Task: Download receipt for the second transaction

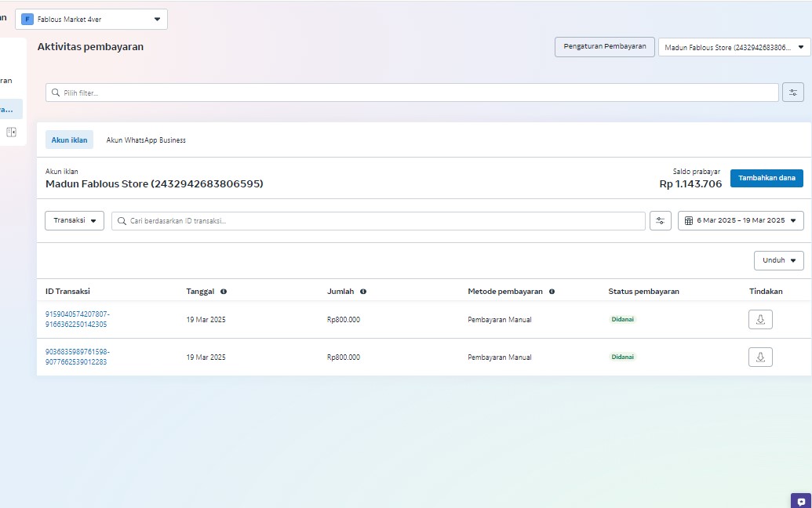Action: [x=760, y=357]
